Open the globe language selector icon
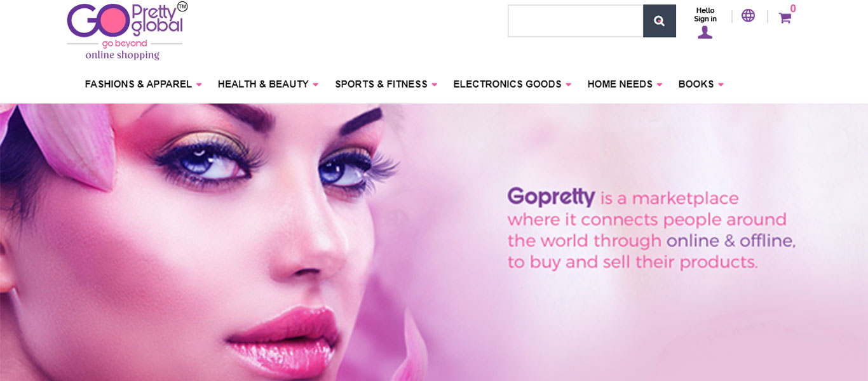This screenshot has height=381, width=868. (x=748, y=15)
